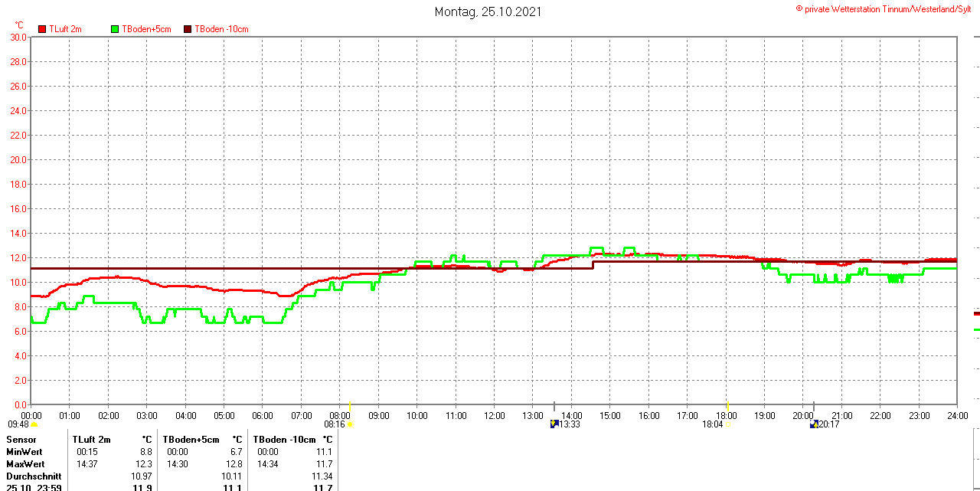Click the MinWert row label in table

point(24,452)
